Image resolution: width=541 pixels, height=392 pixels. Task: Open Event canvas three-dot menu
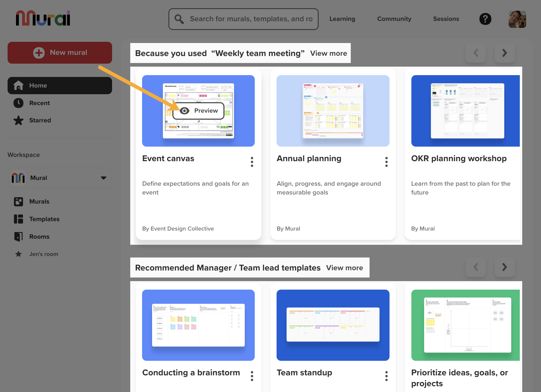tap(252, 162)
